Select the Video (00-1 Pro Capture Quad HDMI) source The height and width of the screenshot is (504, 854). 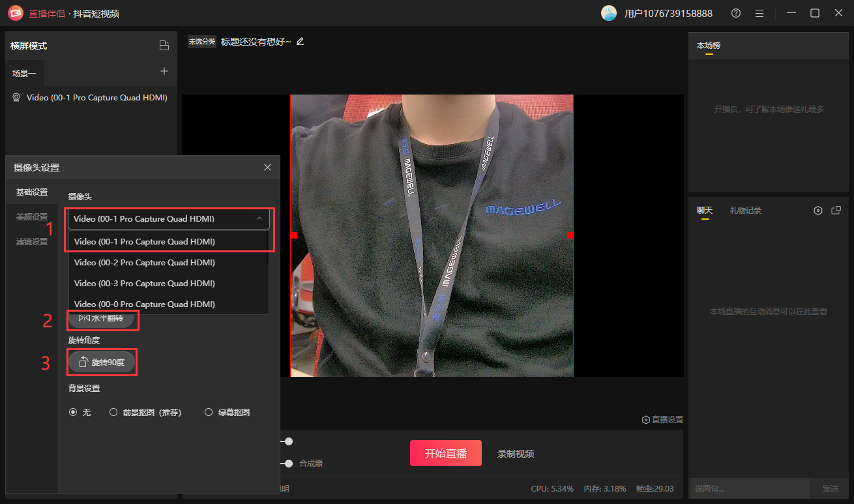91,98
